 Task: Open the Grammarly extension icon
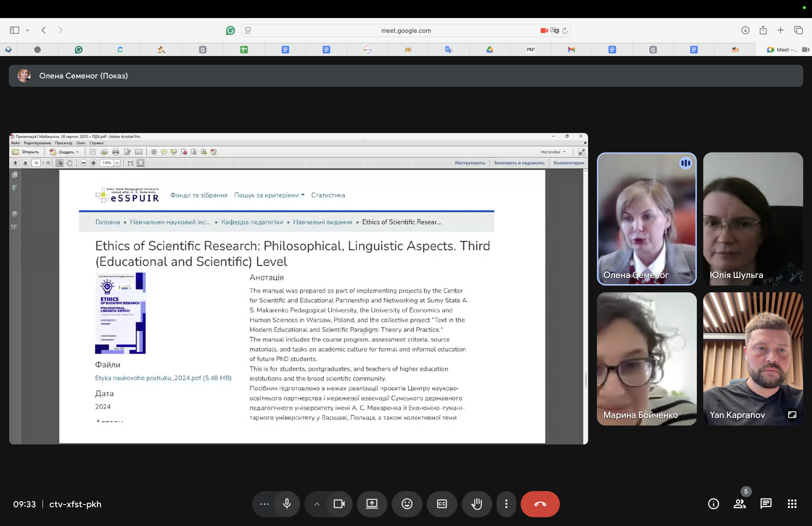(230, 30)
